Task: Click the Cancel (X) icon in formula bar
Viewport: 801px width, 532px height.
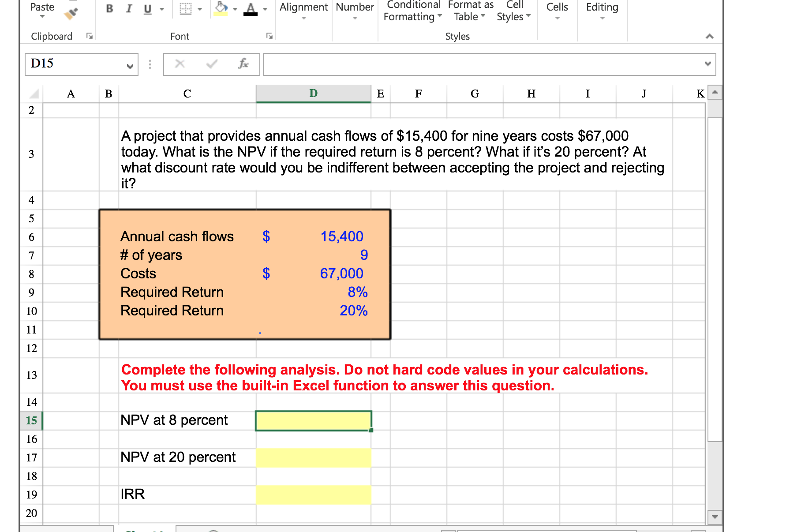Action: 180,64
